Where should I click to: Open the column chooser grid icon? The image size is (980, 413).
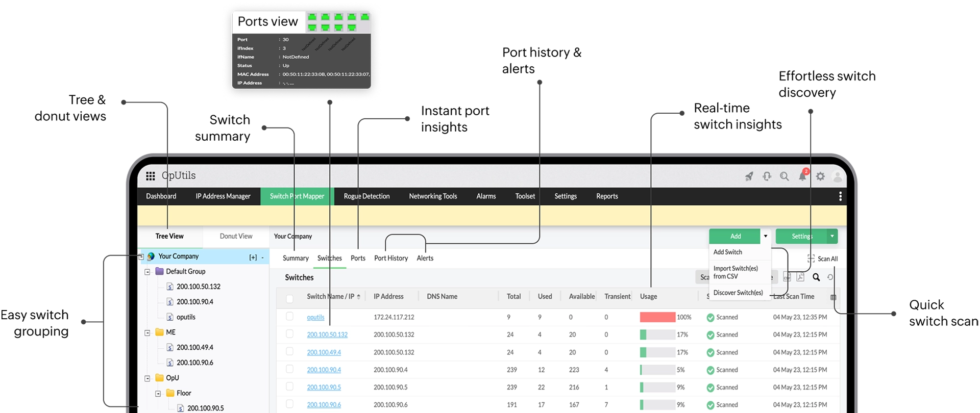pyautogui.click(x=834, y=297)
